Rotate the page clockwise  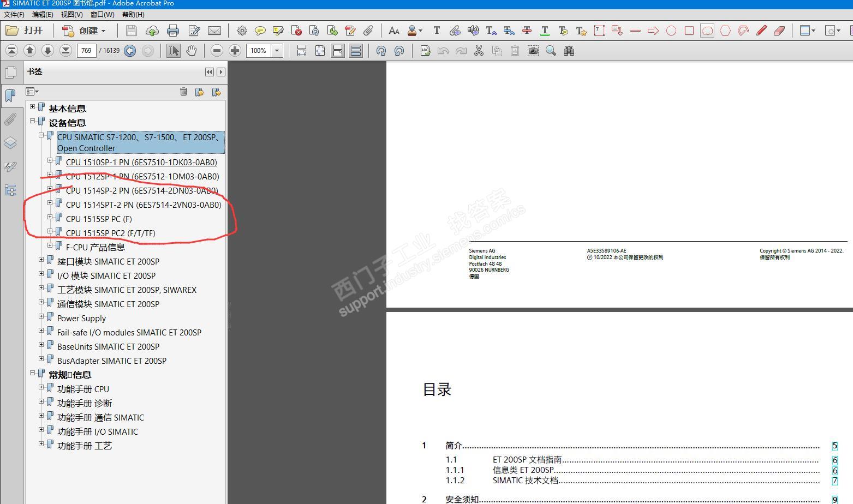pyautogui.click(x=381, y=51)
